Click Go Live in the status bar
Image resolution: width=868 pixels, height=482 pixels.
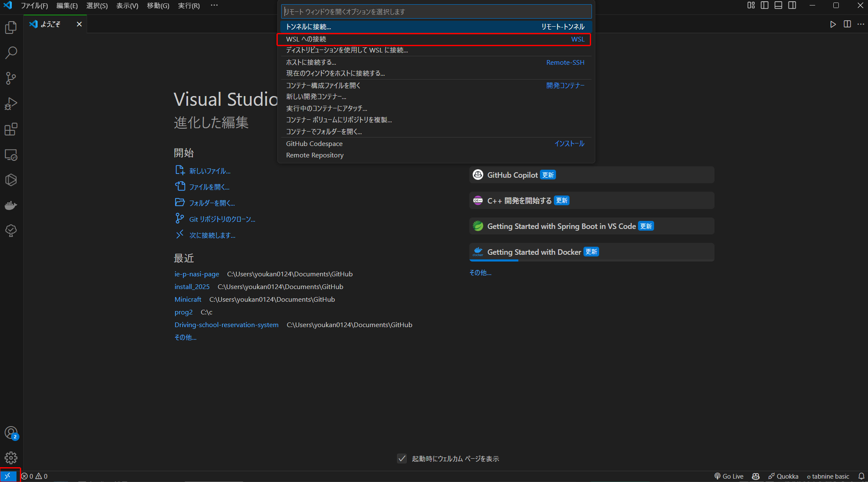pyautogui.click(x=729, y=476)
